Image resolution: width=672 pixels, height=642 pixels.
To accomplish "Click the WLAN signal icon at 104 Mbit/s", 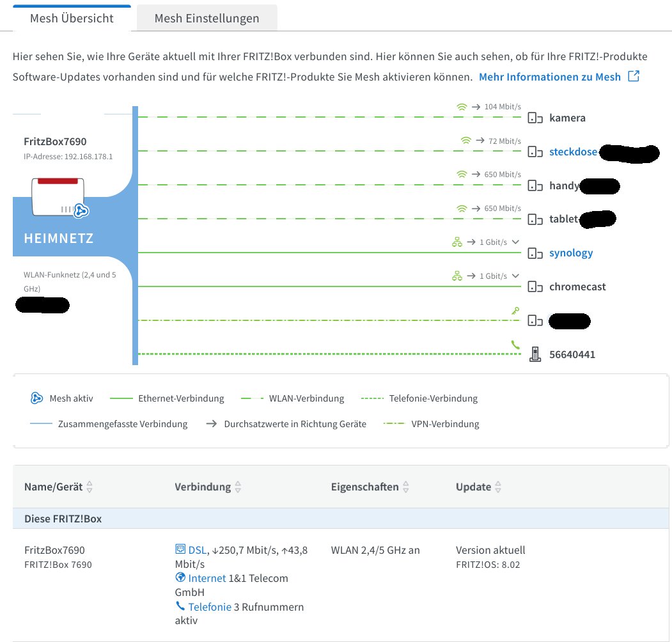I will click(x=462, y=107).
